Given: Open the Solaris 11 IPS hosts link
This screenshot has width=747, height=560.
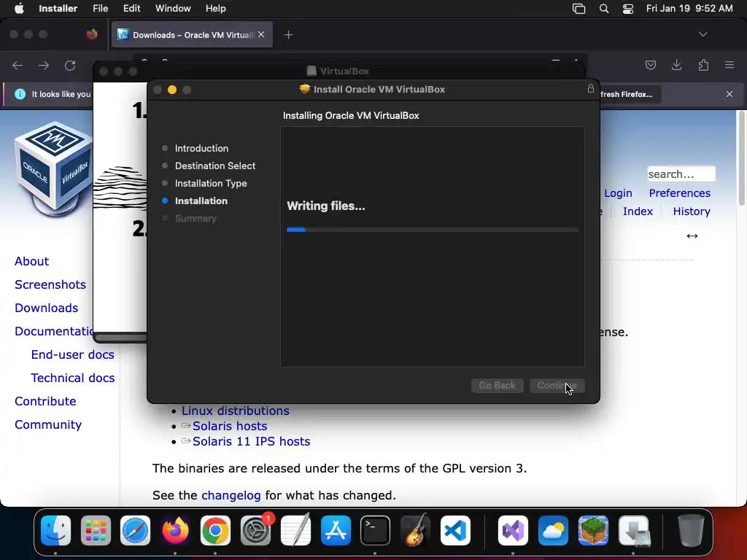Looking at the screenshot, I should (x=251, y=441).
